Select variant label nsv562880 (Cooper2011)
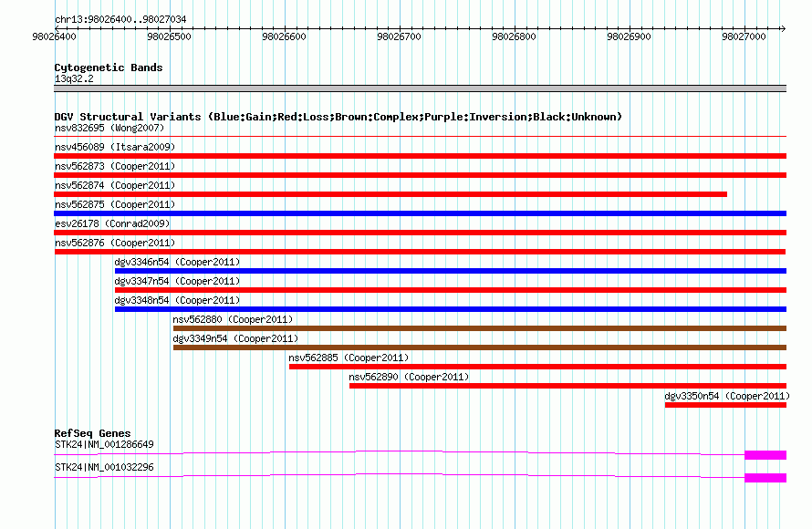812x529 pixels. pyautogui.click(x=233, y=319)
